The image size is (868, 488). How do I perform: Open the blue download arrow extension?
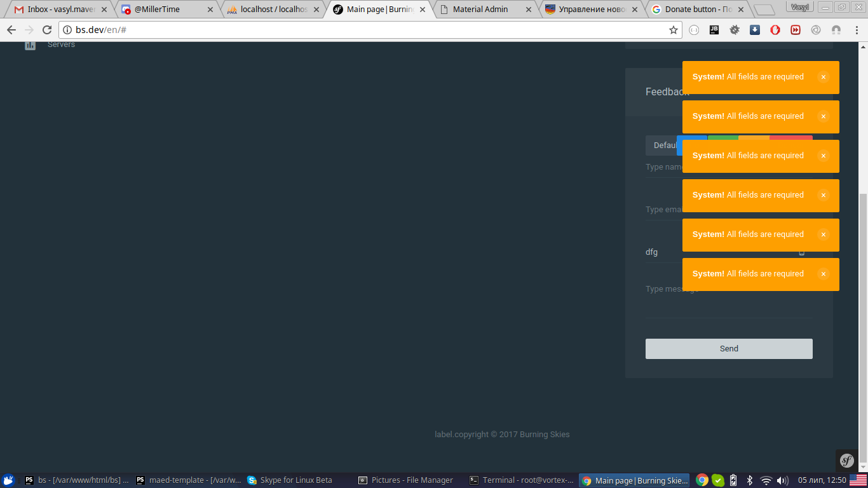coord(755,30)
